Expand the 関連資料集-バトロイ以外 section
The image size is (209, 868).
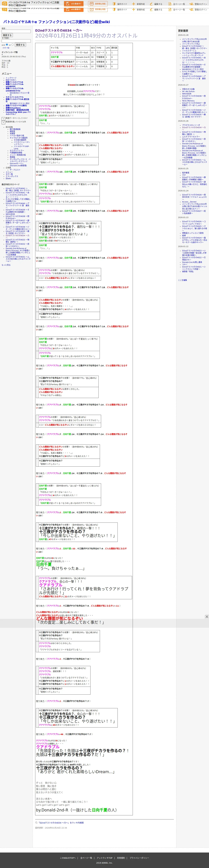point(3,122)
